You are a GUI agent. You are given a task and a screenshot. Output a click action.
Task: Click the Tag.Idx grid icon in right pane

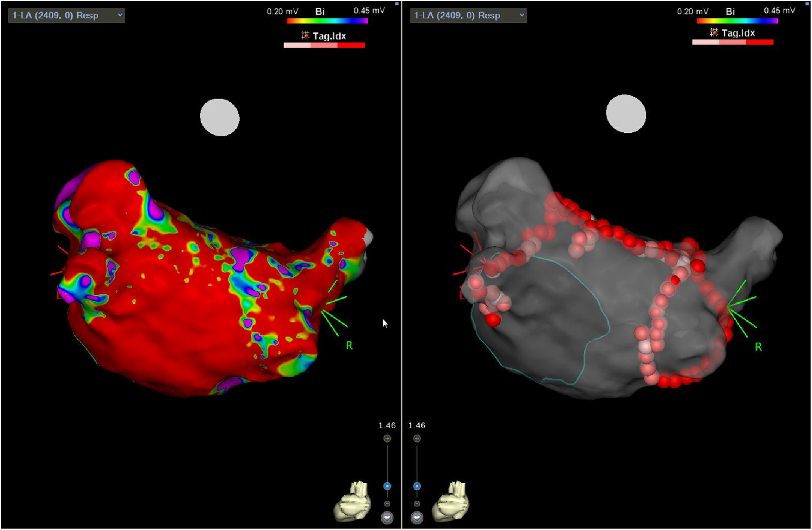pos(714,33)
